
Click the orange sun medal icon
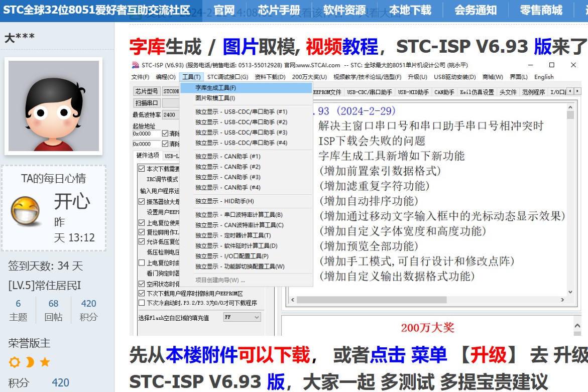14,362
